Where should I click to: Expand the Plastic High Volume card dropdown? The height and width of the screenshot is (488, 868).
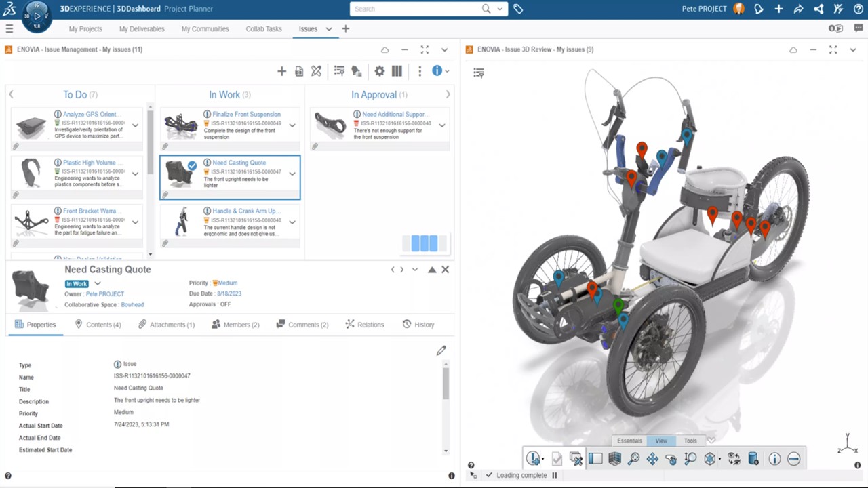pos(135,174)
